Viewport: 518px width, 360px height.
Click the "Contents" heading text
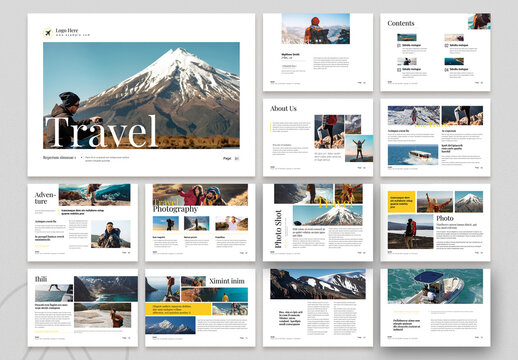click(401, 23)
